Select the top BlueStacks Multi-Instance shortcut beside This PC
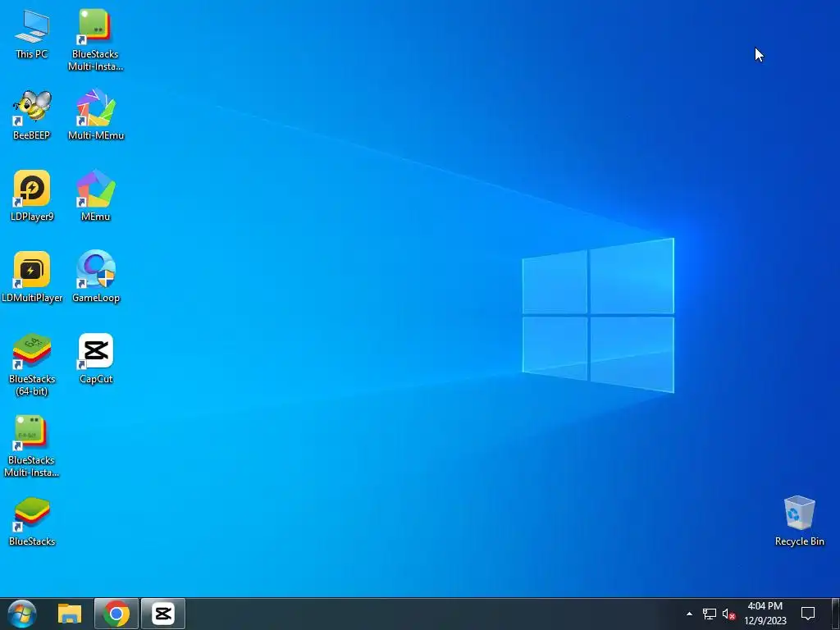Screen dimensions: 840x630 (95, 40)
